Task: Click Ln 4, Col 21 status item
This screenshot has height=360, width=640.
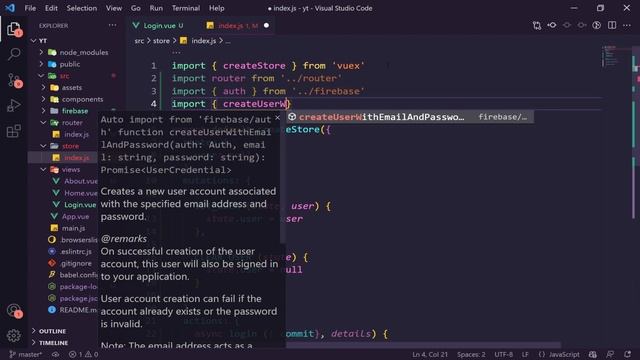Action: click(x=430, y=354)
